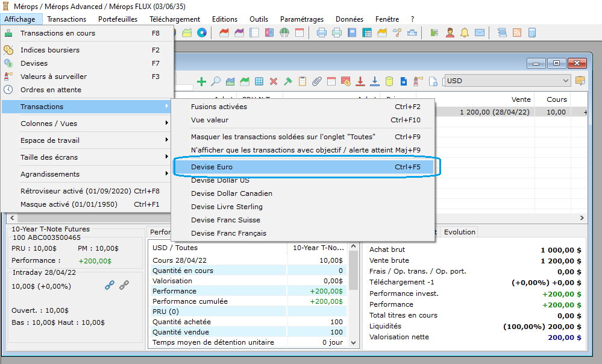
Task: Expand the Espace de travail submenu
Action: pyautogui.click(x=86, y=140)
